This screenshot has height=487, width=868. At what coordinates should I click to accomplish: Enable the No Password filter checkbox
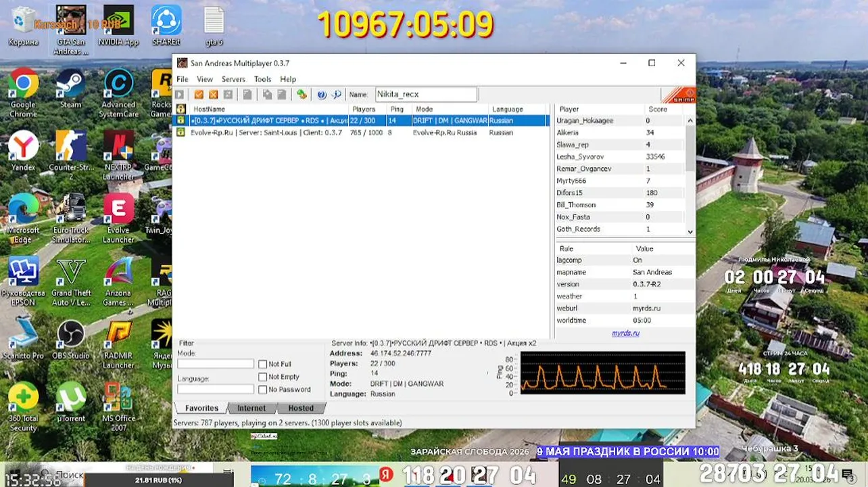263,390
